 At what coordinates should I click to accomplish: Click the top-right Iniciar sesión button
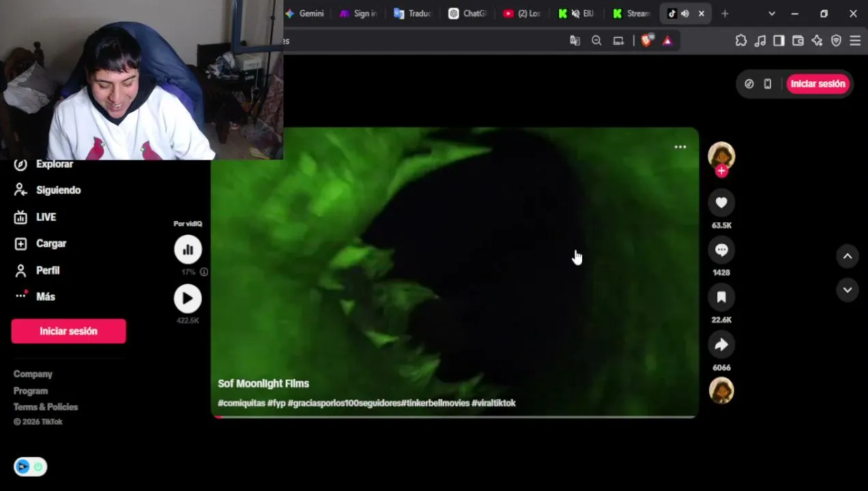[818, 84]
